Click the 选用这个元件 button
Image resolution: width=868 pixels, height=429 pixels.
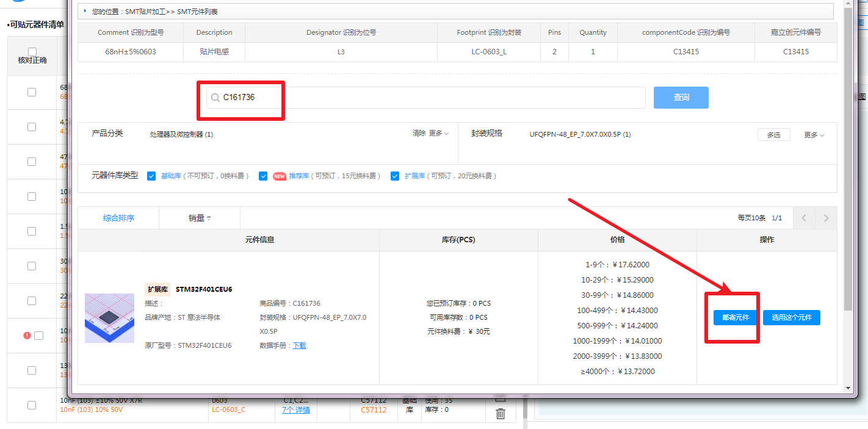tap(791, 317)
